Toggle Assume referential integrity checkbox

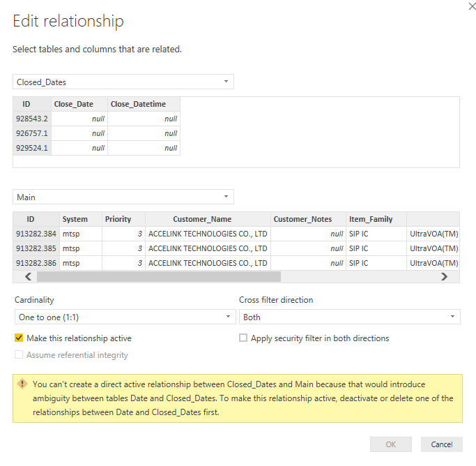click(x=19, y=354)
